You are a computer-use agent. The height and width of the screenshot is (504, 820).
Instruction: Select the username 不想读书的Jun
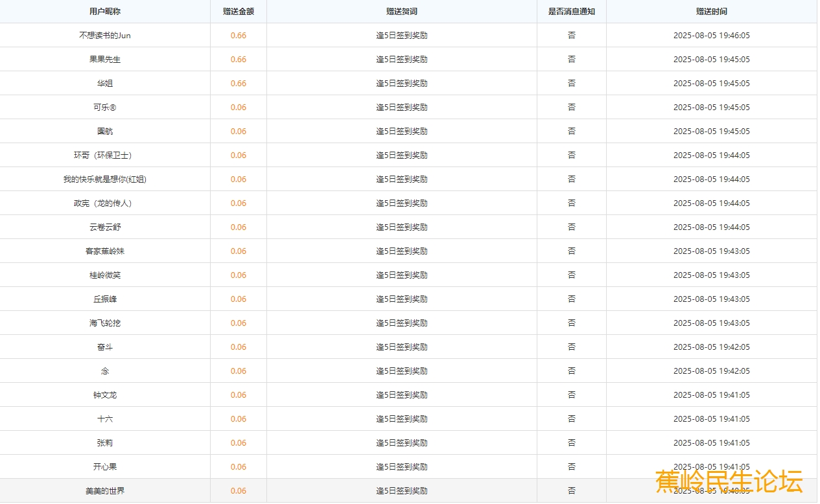coord(104,36)
